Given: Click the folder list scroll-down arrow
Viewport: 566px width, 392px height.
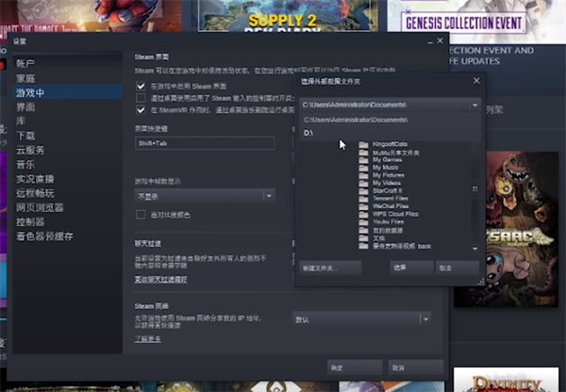Looking at the screenshot, I should click(x=475, y=249).
